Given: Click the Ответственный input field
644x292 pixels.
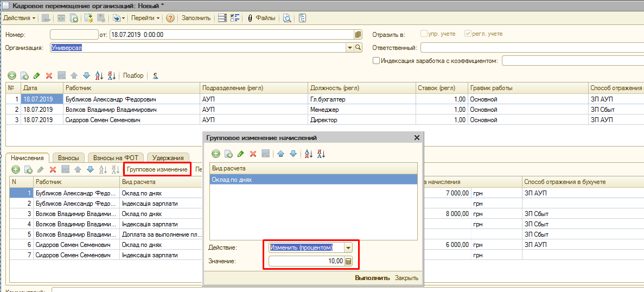Looking at the screenshot, I should pos(532,48).
